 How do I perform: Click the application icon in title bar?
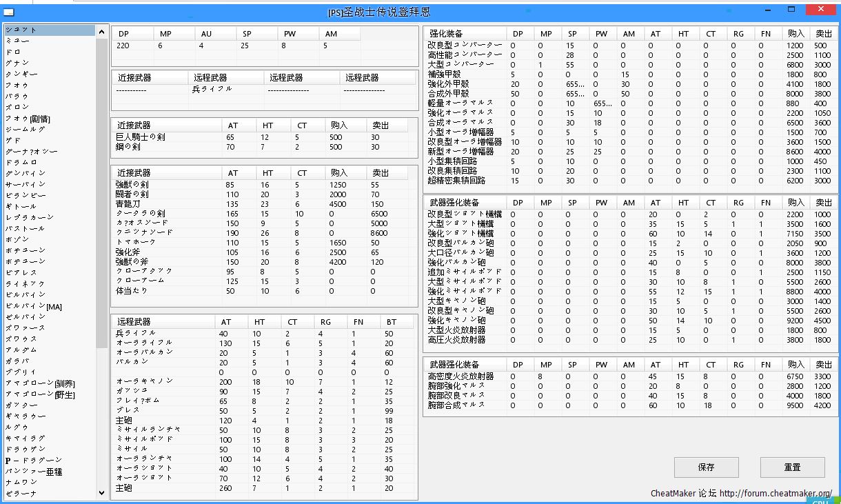[8, 12]
